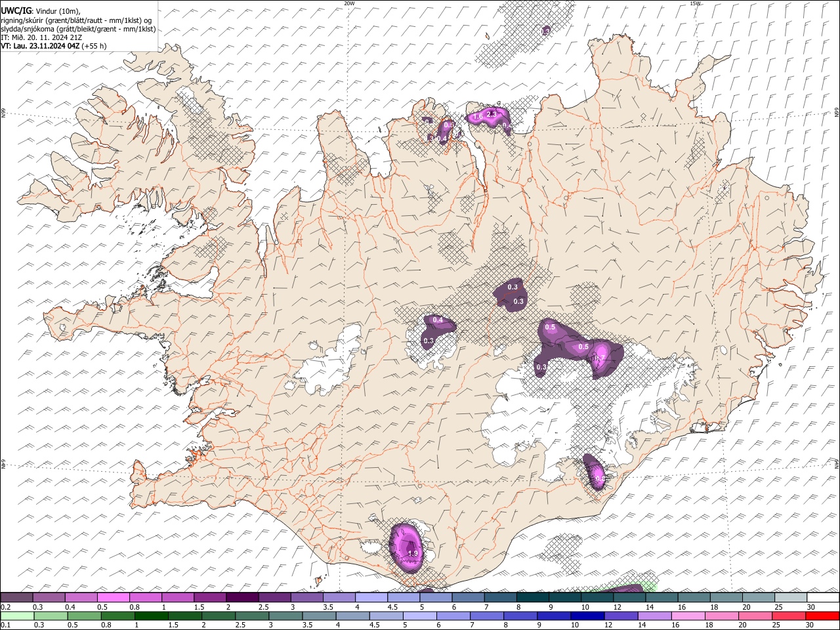
Task: Choose the darkest green rain swatch labeled 1
Action: pos(150,616)
